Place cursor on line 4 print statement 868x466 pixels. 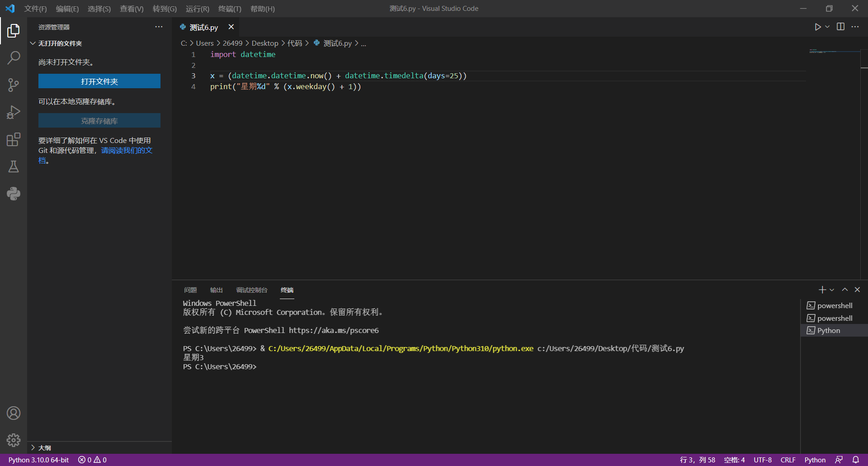click(x=285, y=86)
